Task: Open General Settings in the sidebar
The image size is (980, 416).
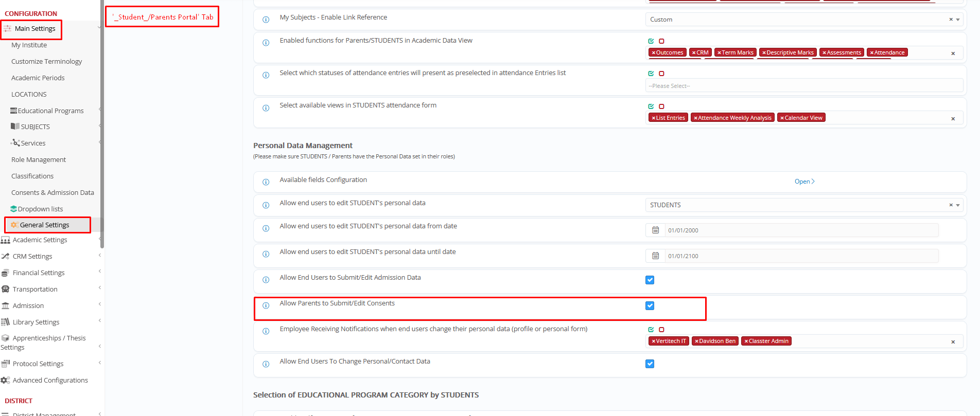Action: (44, 225)
